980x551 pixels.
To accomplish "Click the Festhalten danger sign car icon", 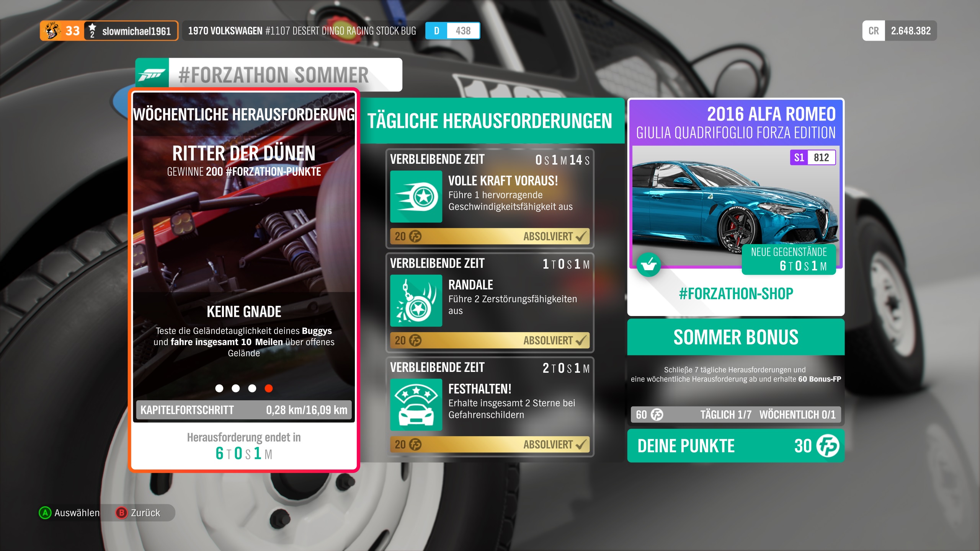I will pos(416,405).
